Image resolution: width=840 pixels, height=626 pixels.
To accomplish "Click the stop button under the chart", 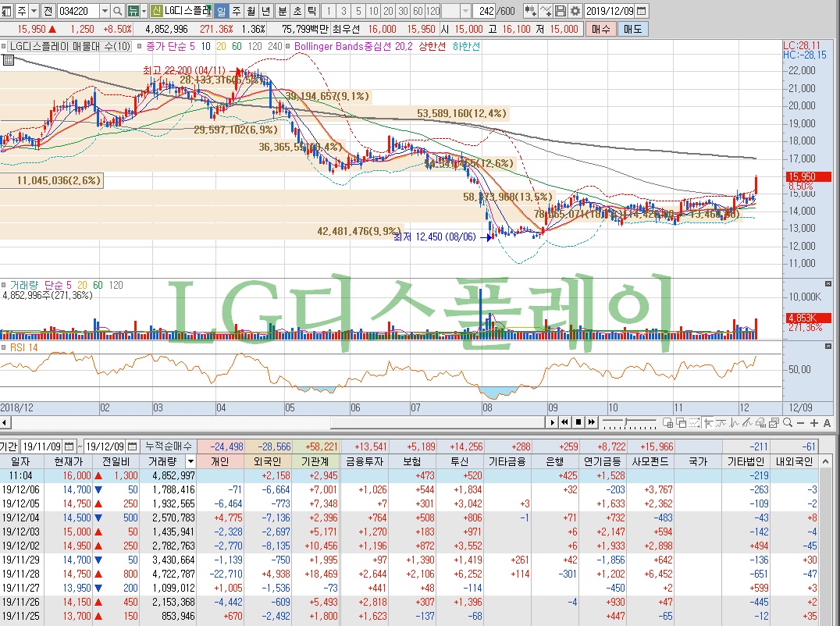I will pyautogui.click(x=578, y=422).
